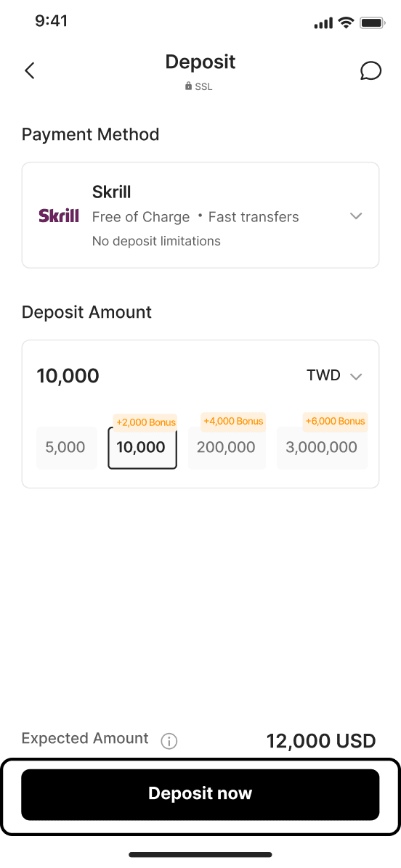
Task: Open the chat support bubble icon
Action: pos(370,71)
